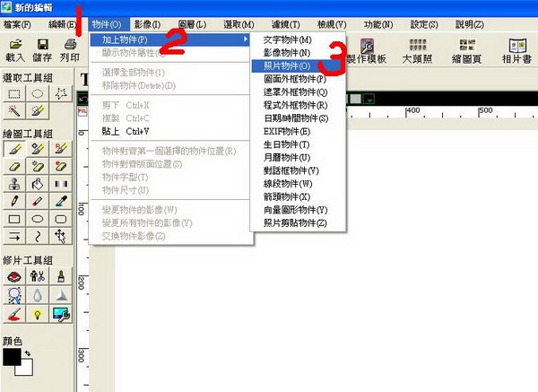Image resolution: width=538 pixels, height=392 pixels.
Task: Select the paint bucket fill tool
Action: [38, 184]
